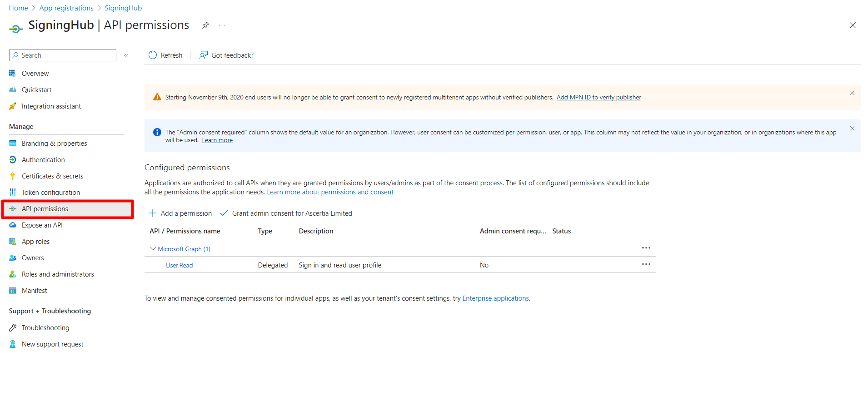Click SigningHub breadcrumb link

pos(123,8)
